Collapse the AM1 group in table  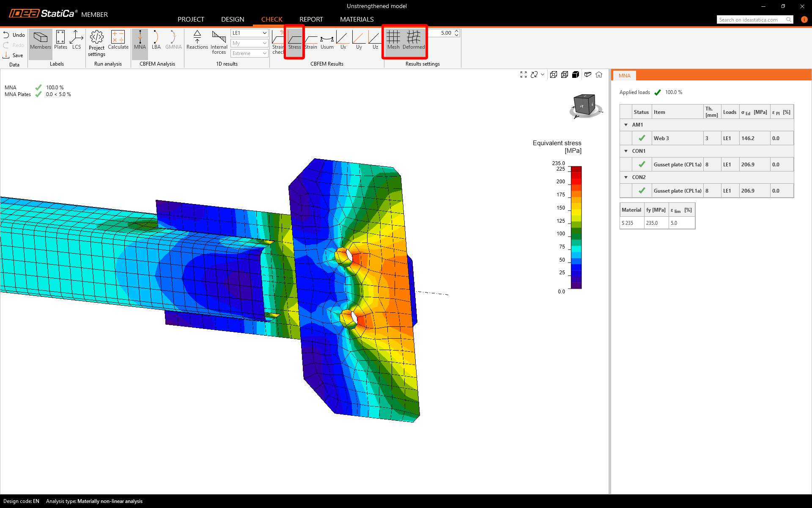[x=626, y=125]
